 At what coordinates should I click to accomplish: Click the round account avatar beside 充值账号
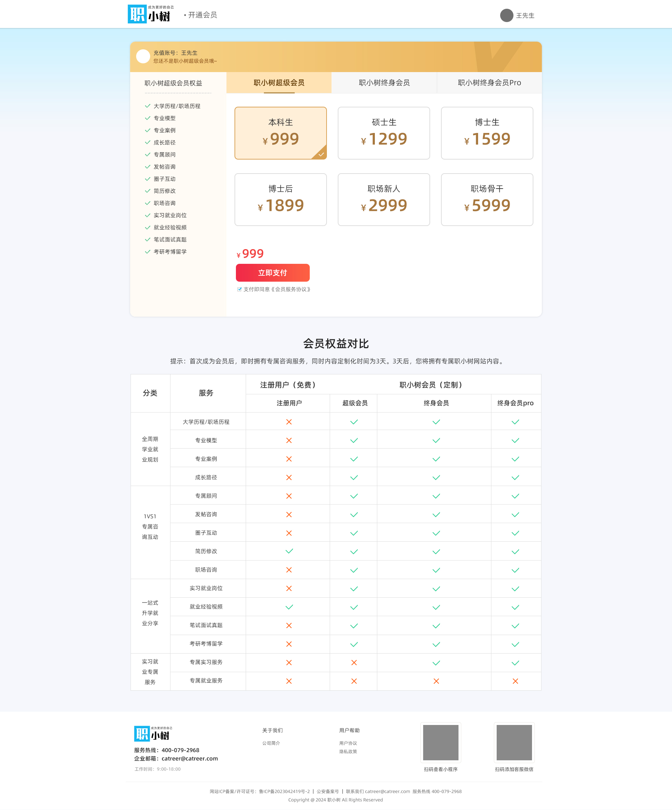pyautogui.click(x=143, y=56)
